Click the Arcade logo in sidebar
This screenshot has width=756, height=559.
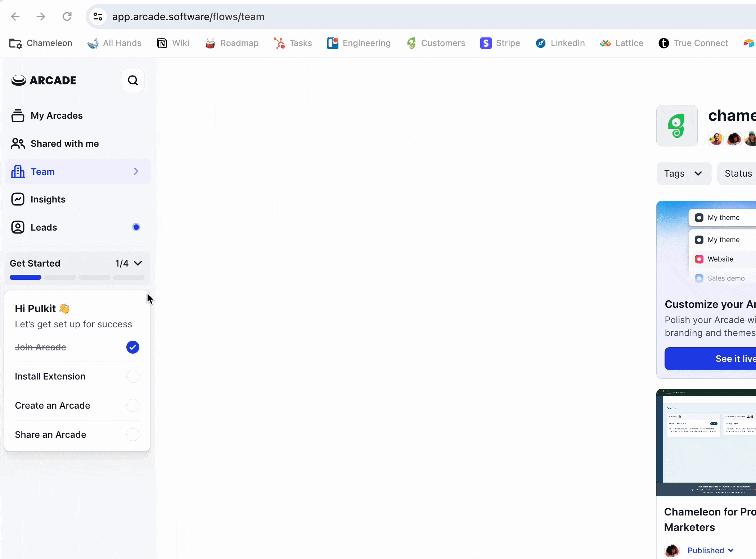click(44, 80)
